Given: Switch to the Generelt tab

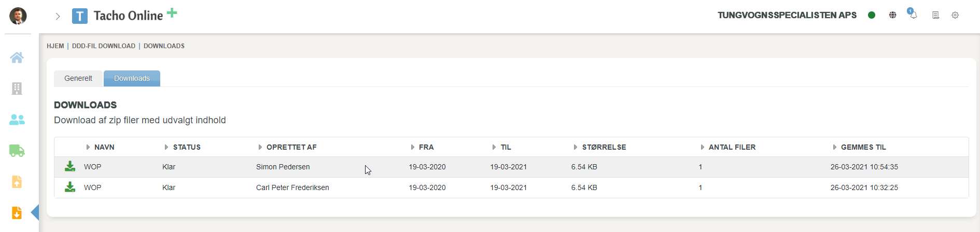Looking at the screenshot, I should point(78,78).
